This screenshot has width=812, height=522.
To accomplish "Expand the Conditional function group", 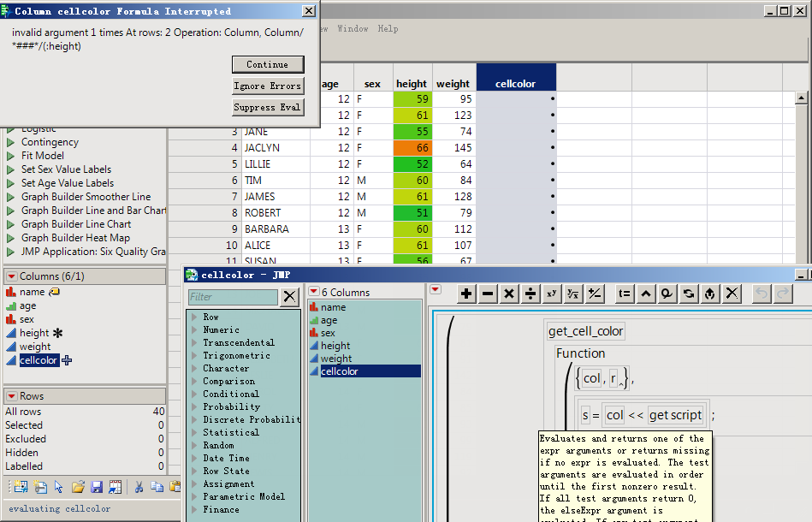I will [x=195, y=394].
